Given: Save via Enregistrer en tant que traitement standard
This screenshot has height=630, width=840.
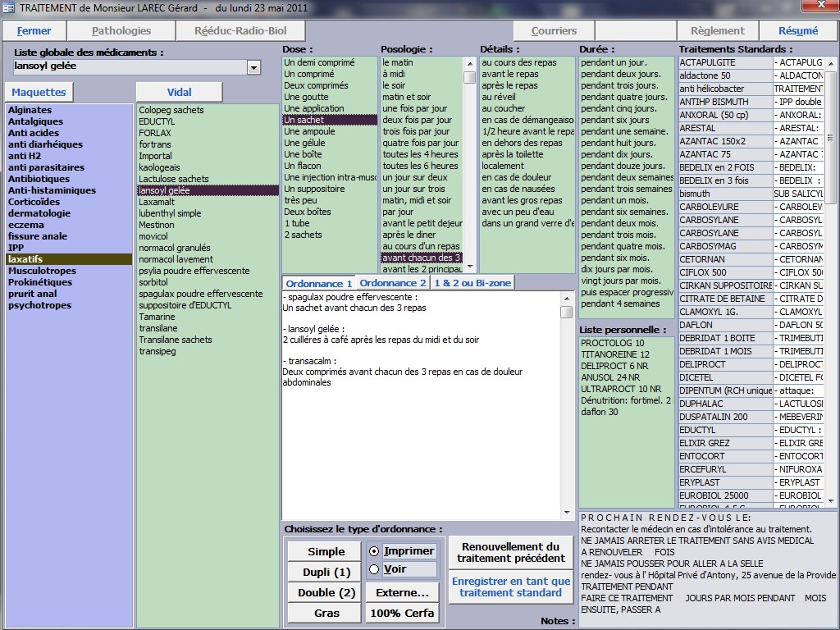Looking at the screenshot, I should point(510,587).
